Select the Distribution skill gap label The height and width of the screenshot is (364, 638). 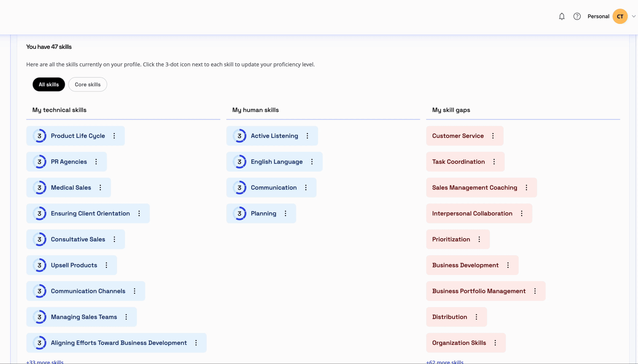coord(449,317)
